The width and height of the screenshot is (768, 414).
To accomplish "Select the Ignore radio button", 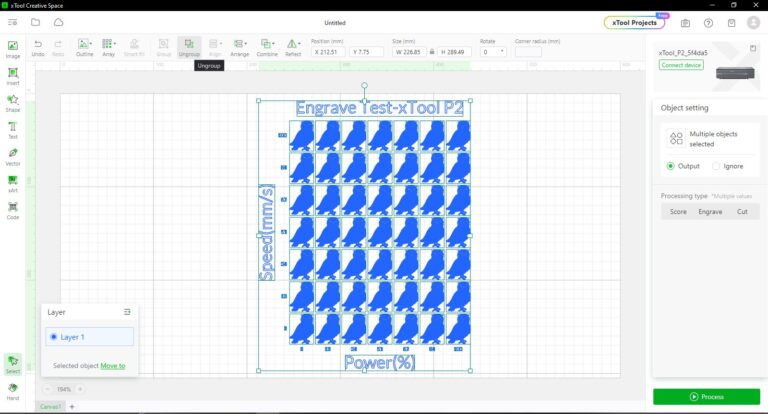I will pyautogui.click(x=716, y=166).
